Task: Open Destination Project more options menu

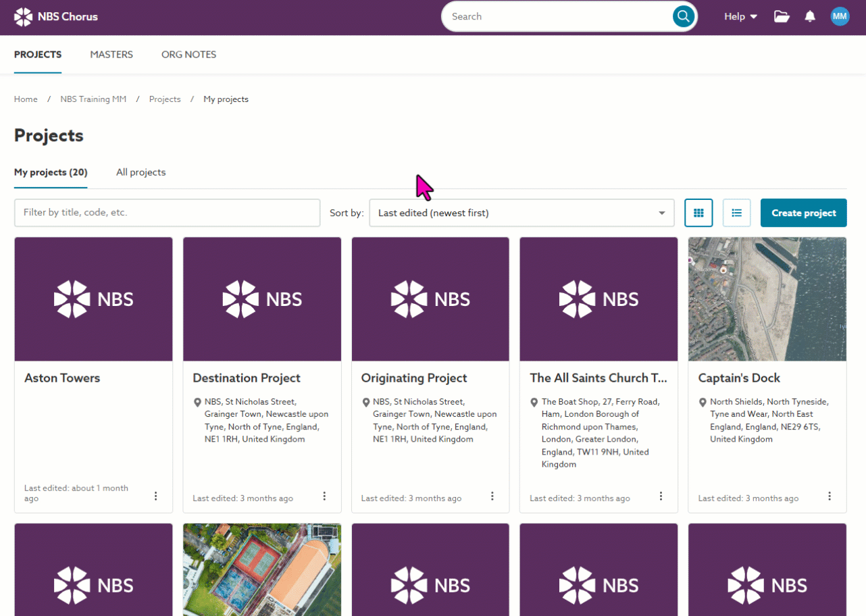Action: tap(324, 496)
